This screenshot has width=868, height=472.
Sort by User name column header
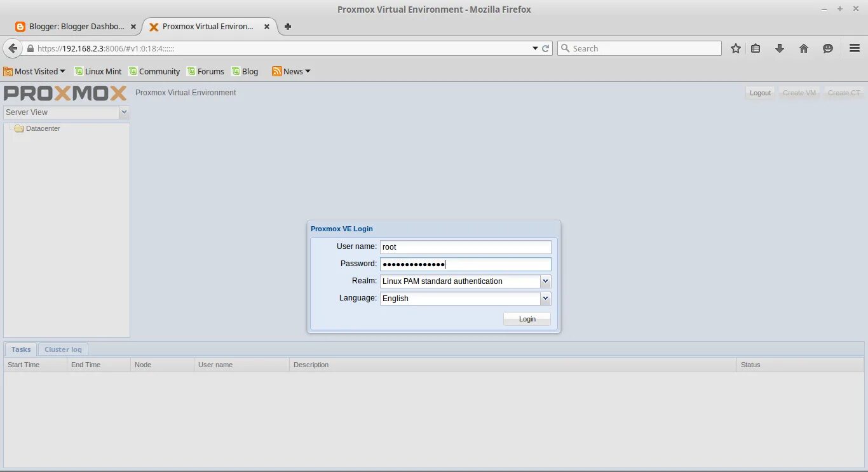[241, 365]
